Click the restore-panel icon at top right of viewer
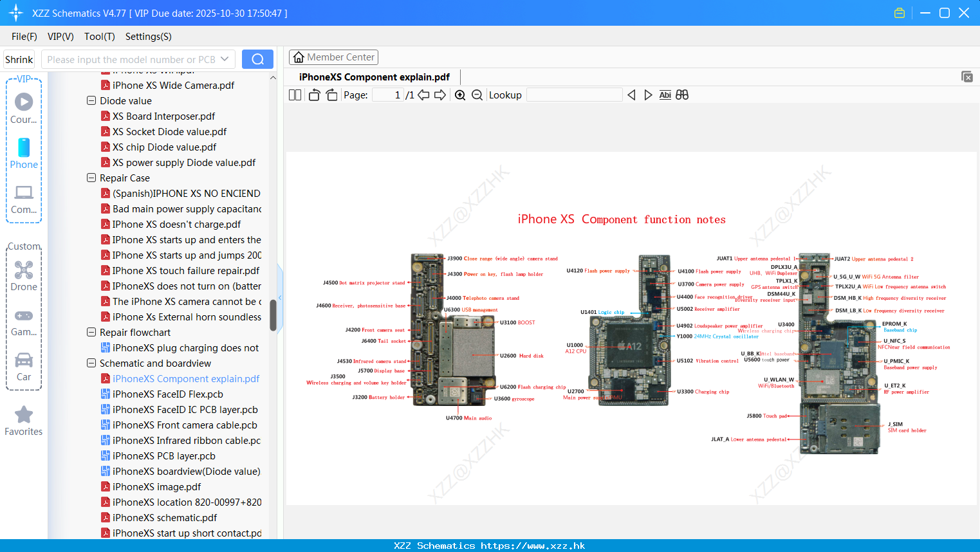 [x=967, y=77]
